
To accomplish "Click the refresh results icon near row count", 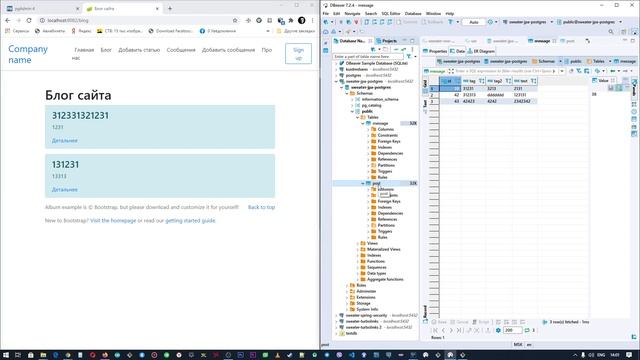I will click(527, 330).
